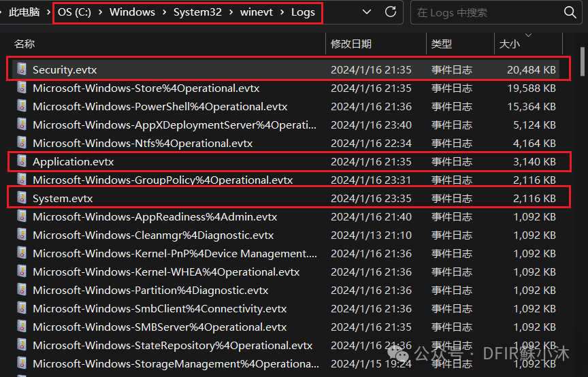This screenshot has height=377, width=588.
Task: Select Microsoft-Windows-Cleanmgr%4Diagnostic.evtx file name
Action: pos(153,235)
